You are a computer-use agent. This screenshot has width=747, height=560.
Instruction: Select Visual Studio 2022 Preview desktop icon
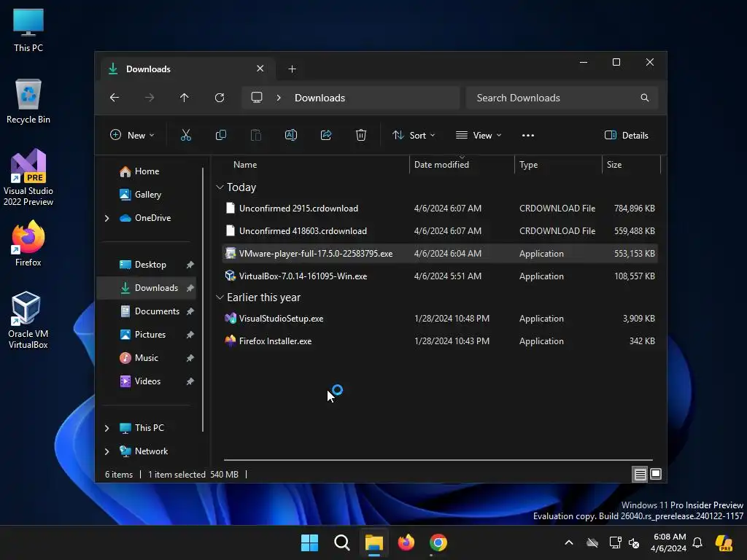click(28, 177)
